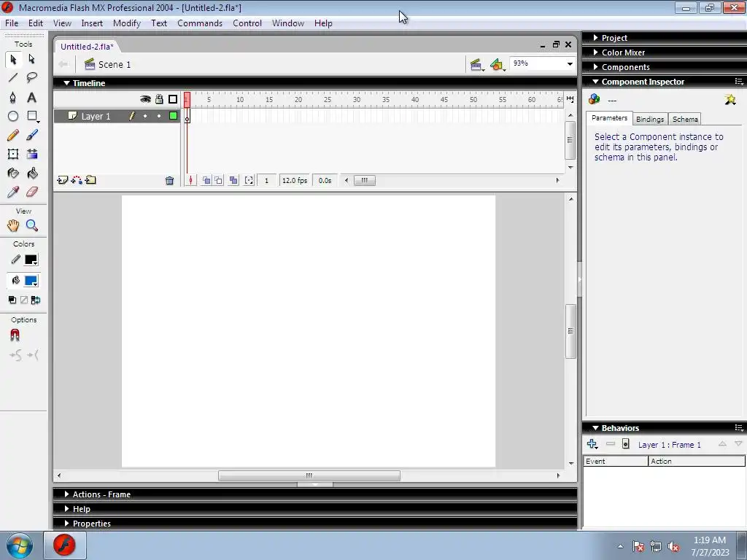Click the Center Frame button in timeline
747x560 pixels.
pyautogui.click(x=190, y=181)
